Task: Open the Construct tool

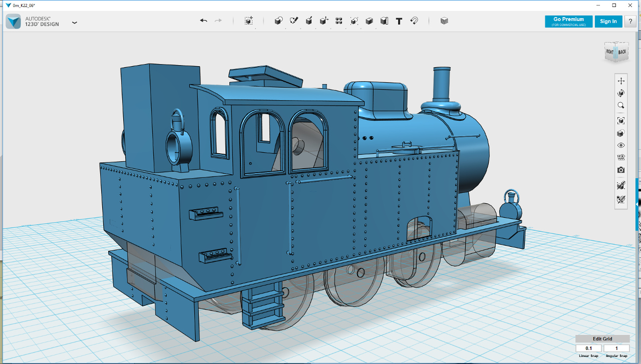Action: point(309,21)
